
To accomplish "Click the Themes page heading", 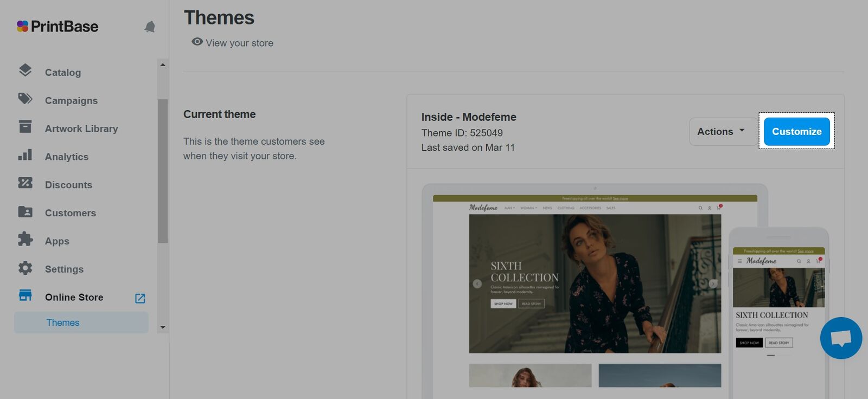I will (219, 18).
